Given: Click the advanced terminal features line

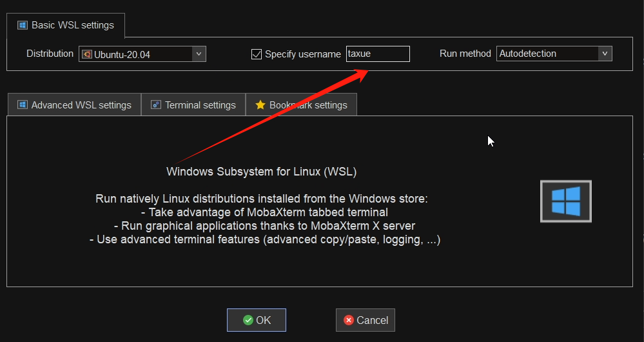Looking at the screenshot, I should click(x=265, y=239).
